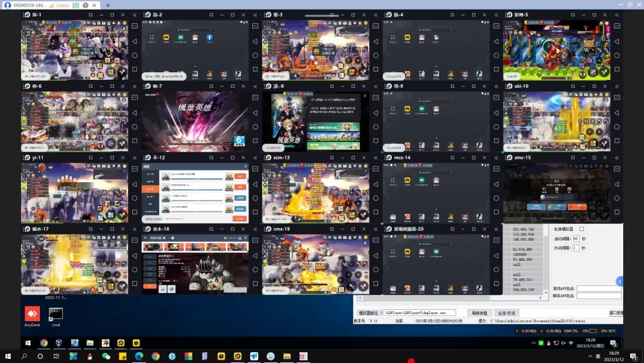The height and width of the screenshot is (363, 644).
Task: Open the keyboard icon beside emulator 聖-3
Action: 375,26
